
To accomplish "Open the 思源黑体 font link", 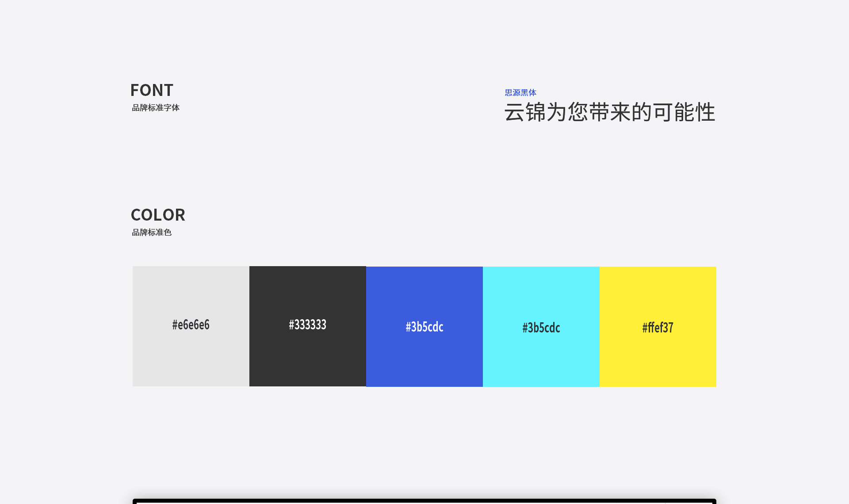I will [520, 93].
